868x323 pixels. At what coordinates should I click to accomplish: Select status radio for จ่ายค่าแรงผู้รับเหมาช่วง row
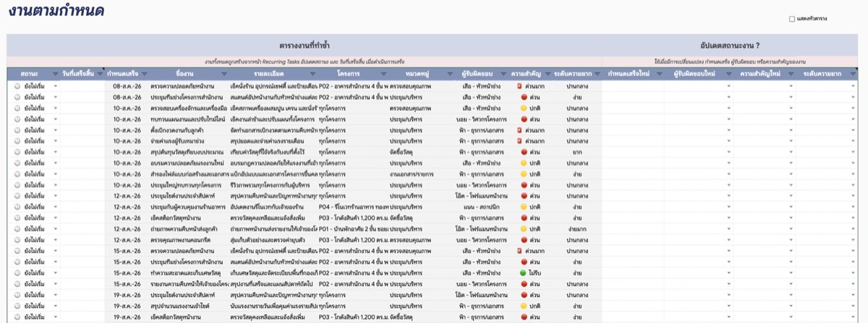point(17,141)
